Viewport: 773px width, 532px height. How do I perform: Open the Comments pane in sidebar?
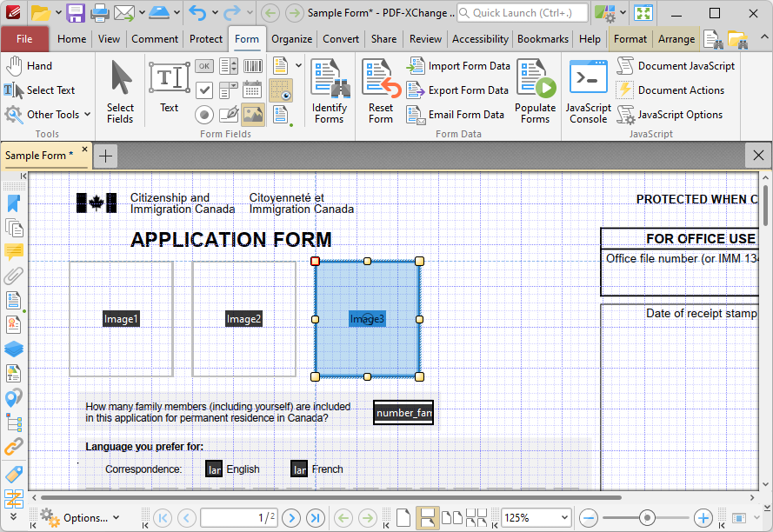[14, 251]
